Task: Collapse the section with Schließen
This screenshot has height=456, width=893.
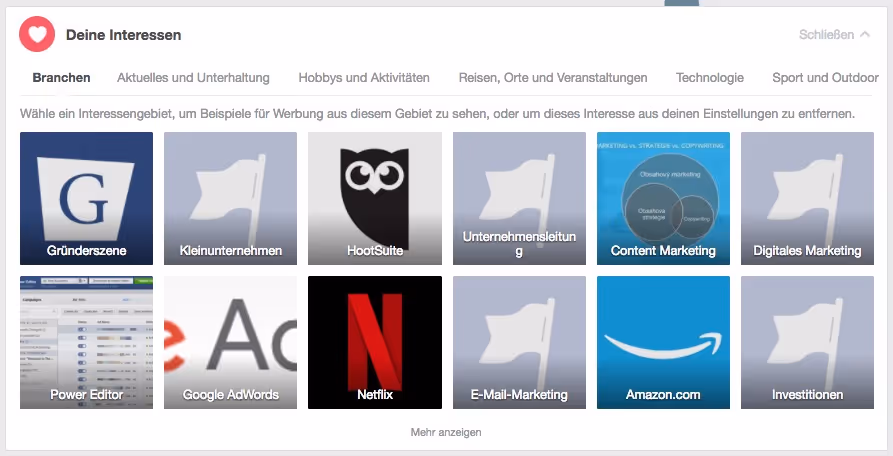Action: 834,35
